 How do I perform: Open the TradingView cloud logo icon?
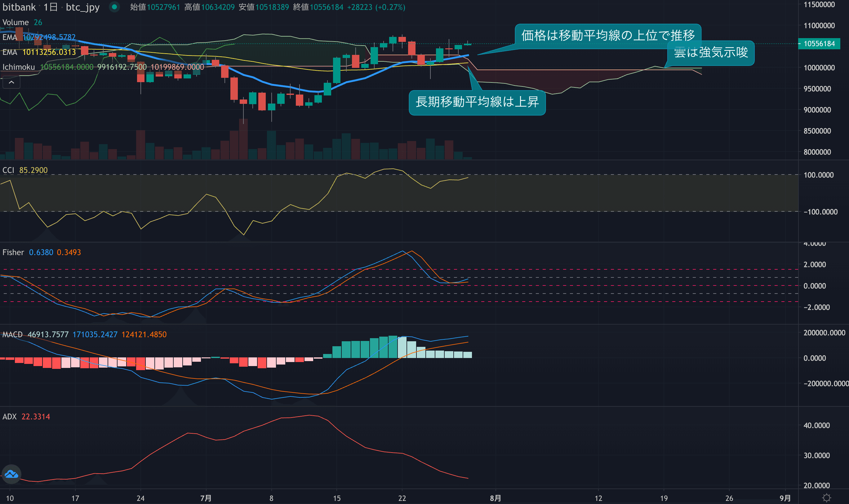(11, 474)
